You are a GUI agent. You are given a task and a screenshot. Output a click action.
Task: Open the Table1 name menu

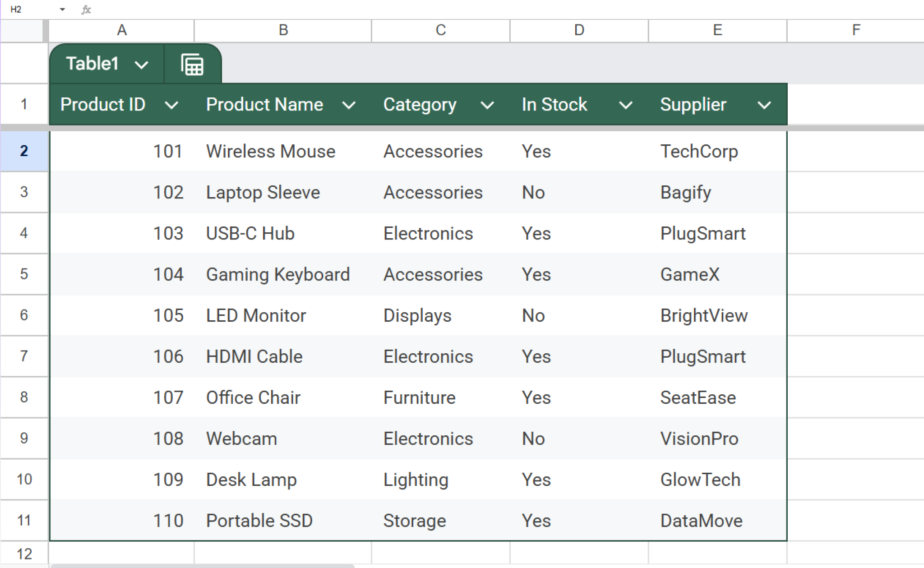[141, 65]
